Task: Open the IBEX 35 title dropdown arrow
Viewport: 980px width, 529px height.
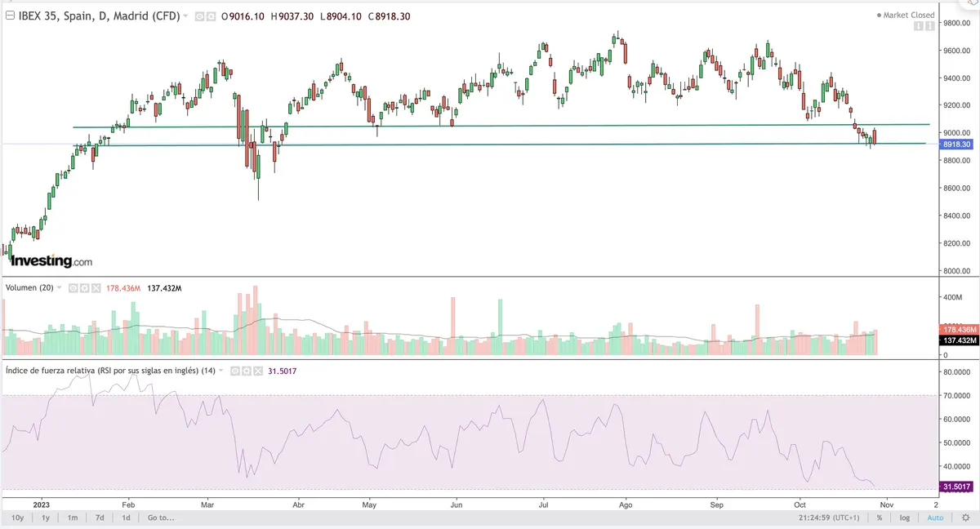Action: coord(186,15)
